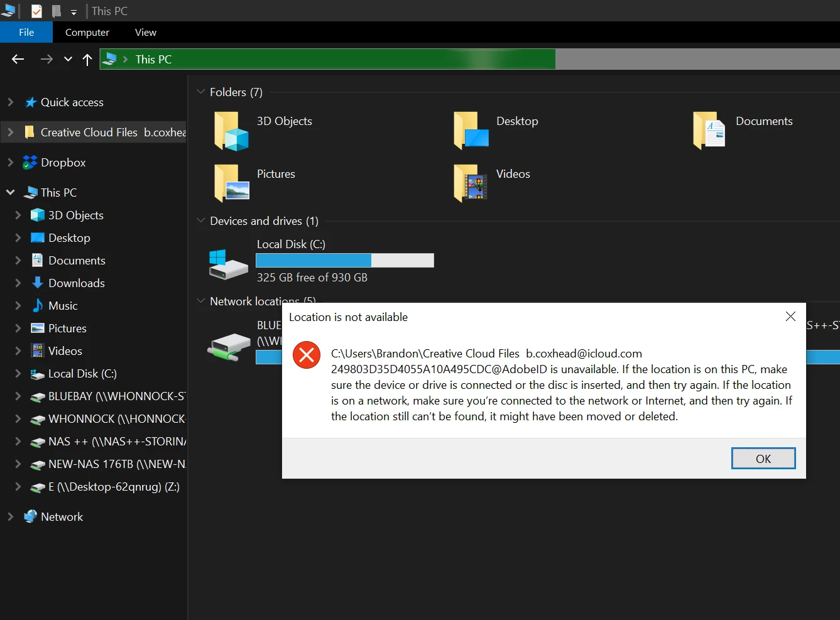The width and height of the screenshot is (840, 620).
Task: Click the '325 GB free of 930 GB' text
Action: tap(312, 278)
